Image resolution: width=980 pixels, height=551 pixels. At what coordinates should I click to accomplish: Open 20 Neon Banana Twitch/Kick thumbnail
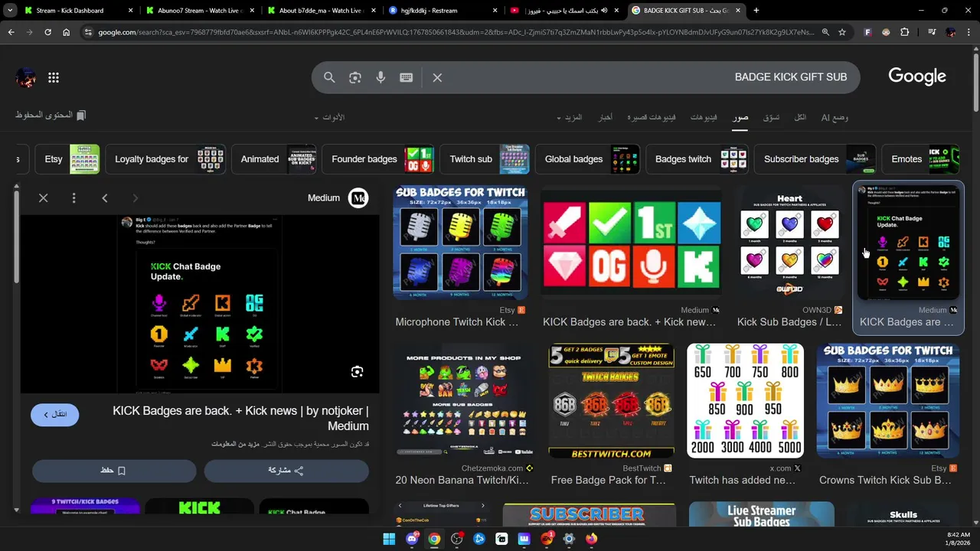click(x=463, y=401)
